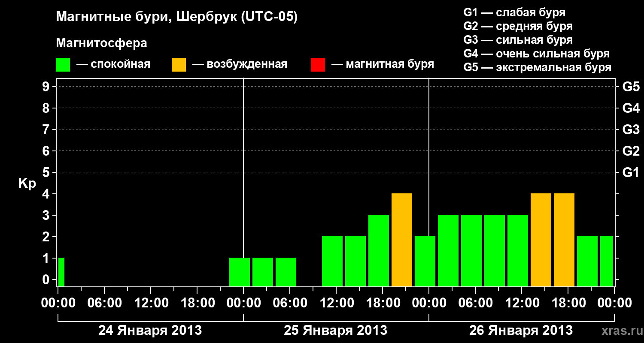Select the 'G5 — экстремальная буря' legend line
The image size is (644, 343).
(x=537, y=67)
